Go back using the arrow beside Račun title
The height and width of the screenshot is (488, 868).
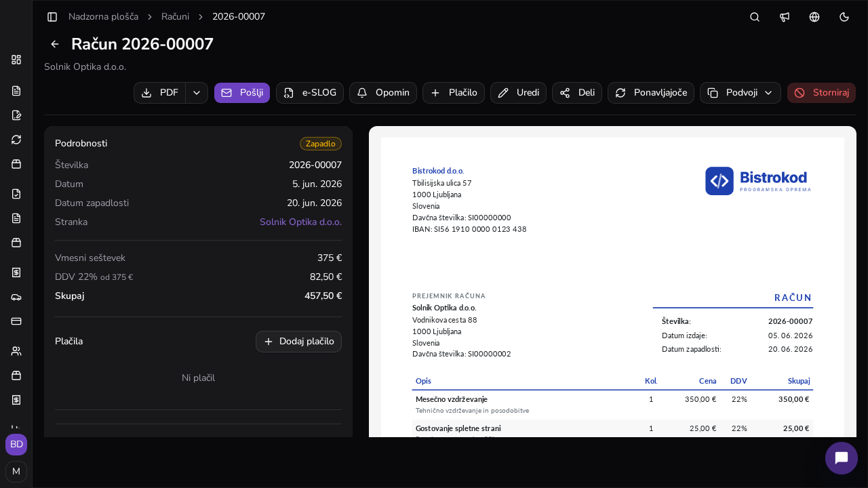[55, 44]
